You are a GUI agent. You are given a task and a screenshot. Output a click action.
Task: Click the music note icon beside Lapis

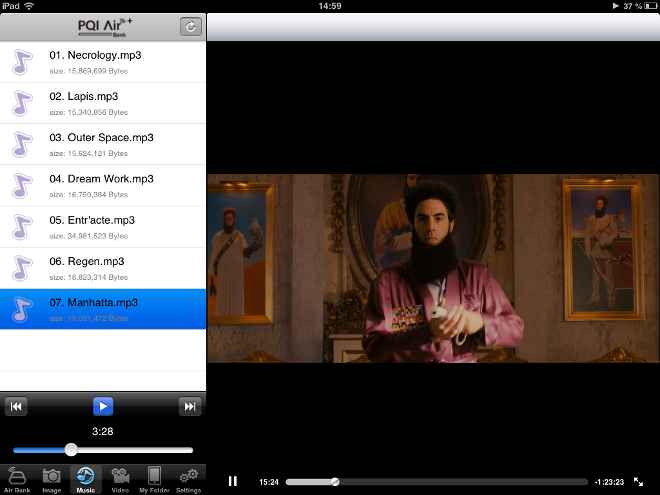pos(22,104)
